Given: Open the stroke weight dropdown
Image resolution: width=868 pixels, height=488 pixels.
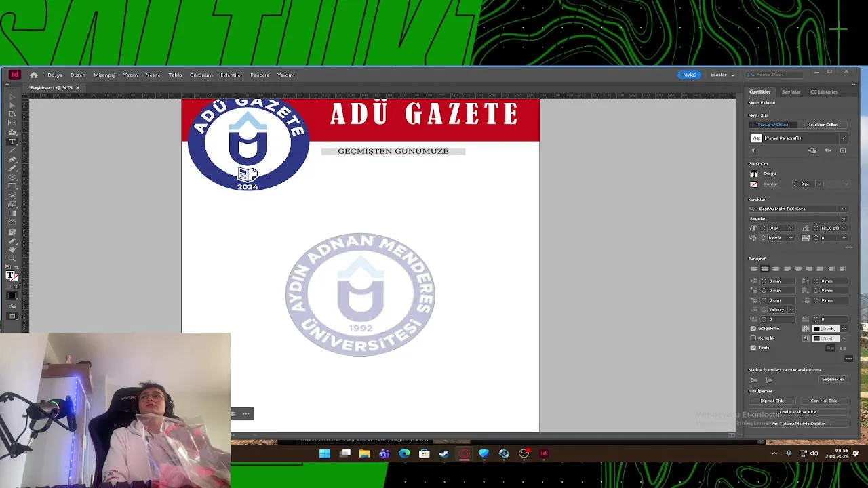Looking at the screenshot, I should [x=819, y=184].
